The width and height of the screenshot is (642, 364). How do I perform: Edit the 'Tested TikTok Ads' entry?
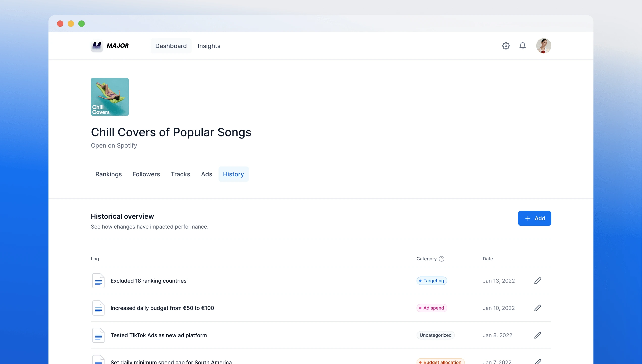coord(538,335)
